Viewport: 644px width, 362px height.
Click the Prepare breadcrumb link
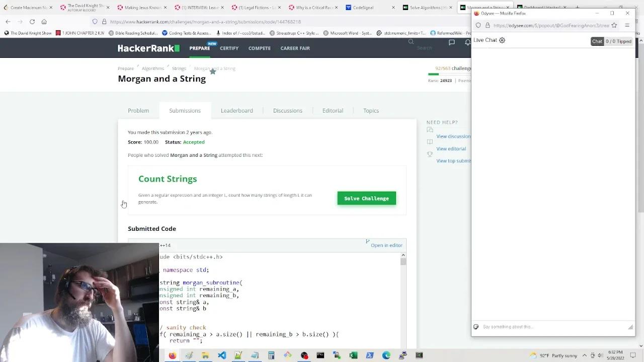126,68
